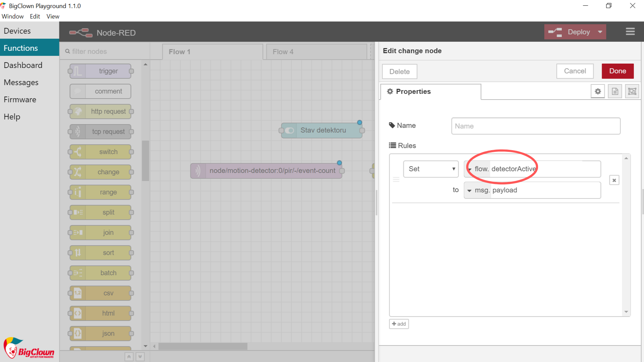The height and width of the screenshot is (362, 644).
Task: Click the payload value field
Action: pos(545,190)
